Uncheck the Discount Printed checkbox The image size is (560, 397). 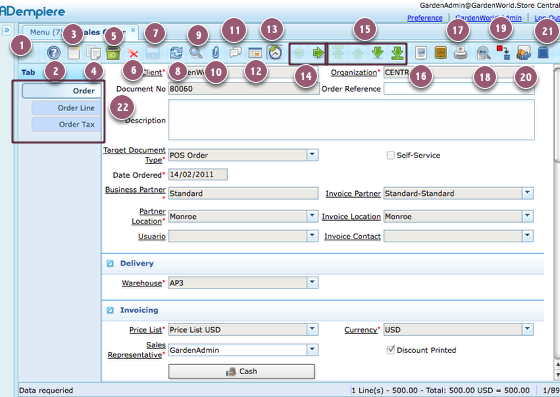pos(391,350)
